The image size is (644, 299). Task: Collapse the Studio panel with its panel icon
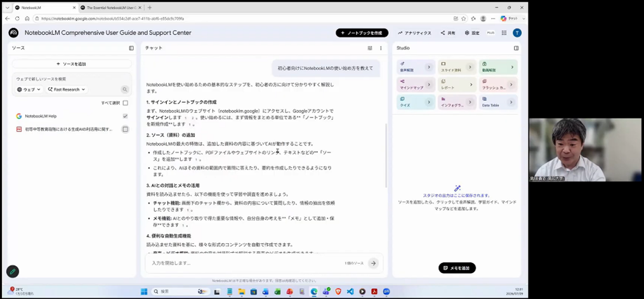[516, 48]
